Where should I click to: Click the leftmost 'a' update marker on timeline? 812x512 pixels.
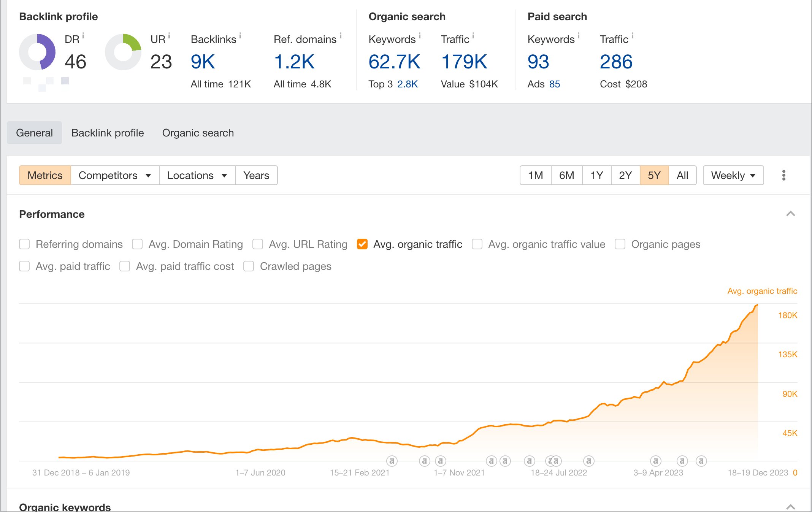pos(392,461)
